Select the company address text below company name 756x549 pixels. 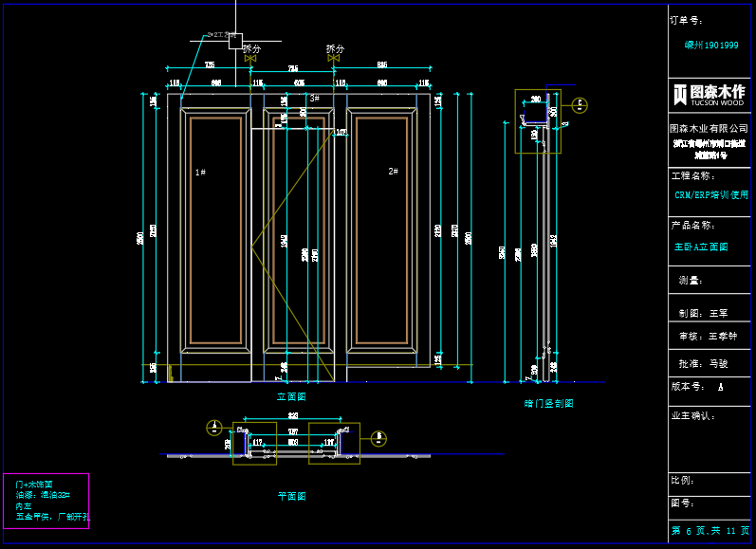pyautogui.click(x=710, y=149)
